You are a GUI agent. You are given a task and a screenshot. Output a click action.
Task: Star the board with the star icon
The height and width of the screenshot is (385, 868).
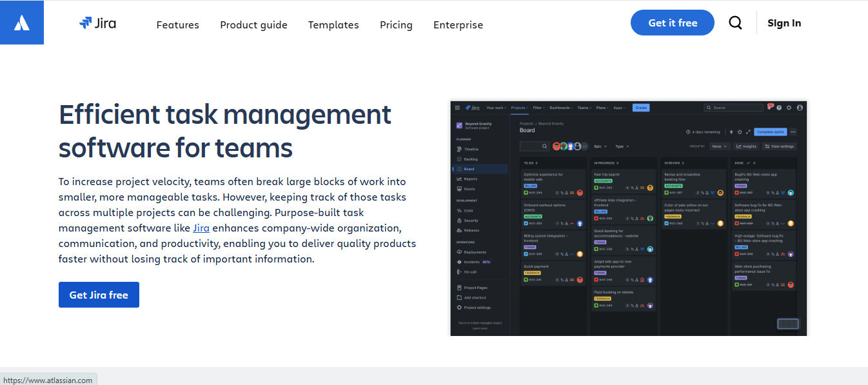pos(740,132)
